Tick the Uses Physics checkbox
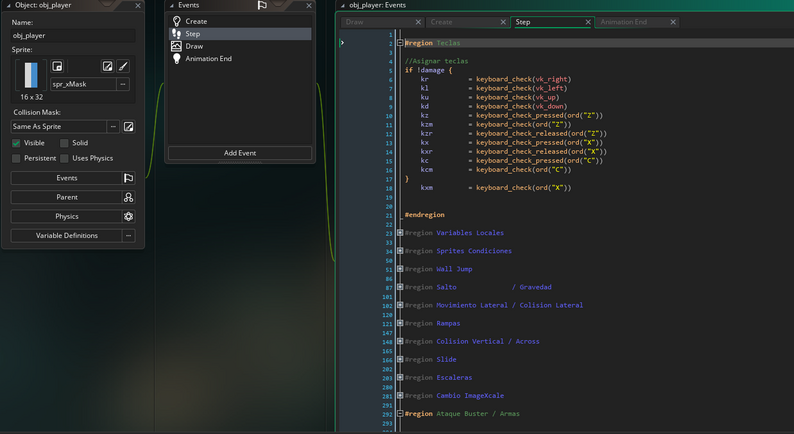This screenshot has height=434, width=794. 64,158
